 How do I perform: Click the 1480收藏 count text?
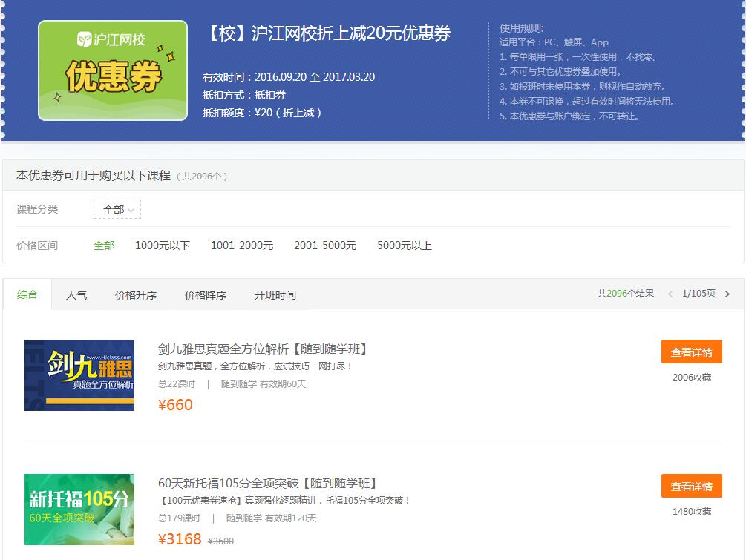tap(692, 512)
